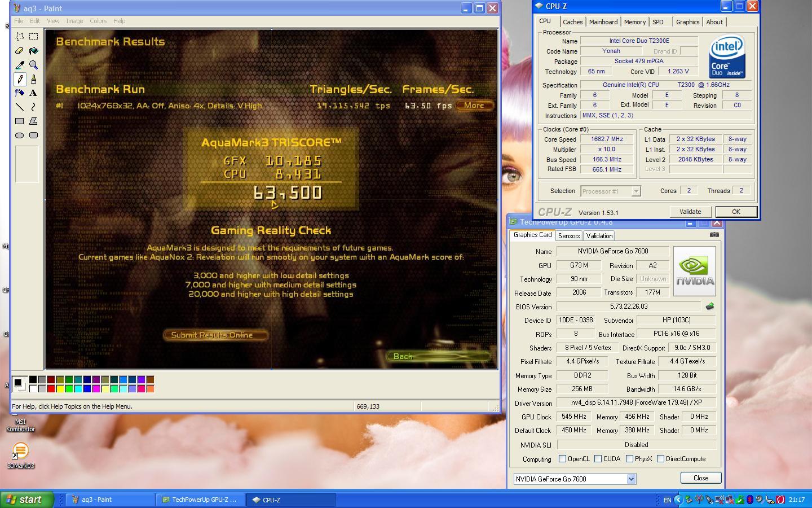The image size is (812, 508).
Task: Choose the Ellipse shape tool
Action: click(20, 135)
